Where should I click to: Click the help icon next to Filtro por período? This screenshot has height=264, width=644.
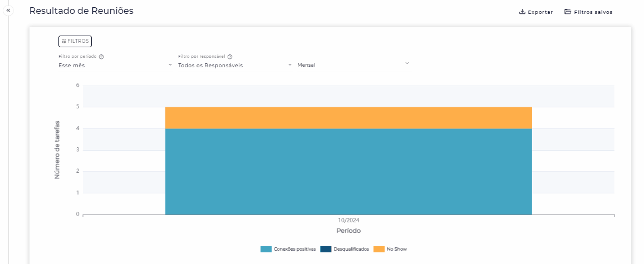[x=101, y=57]
